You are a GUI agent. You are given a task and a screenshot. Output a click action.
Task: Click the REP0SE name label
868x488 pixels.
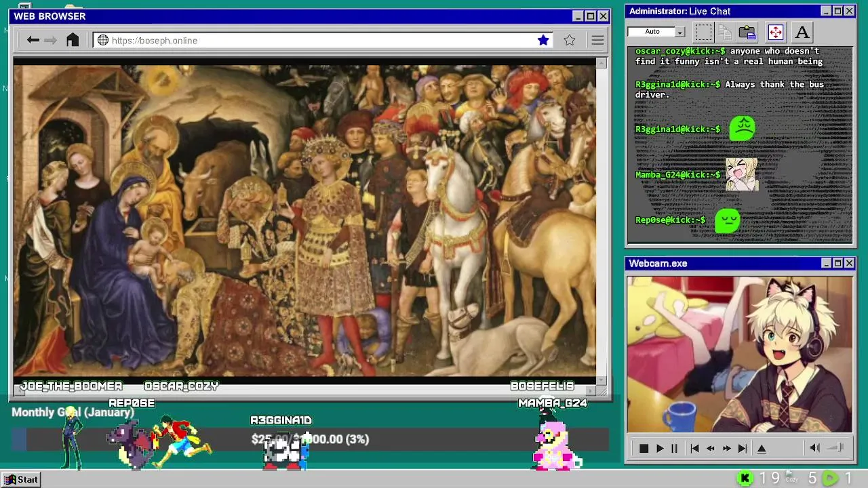tap(132, 403)
